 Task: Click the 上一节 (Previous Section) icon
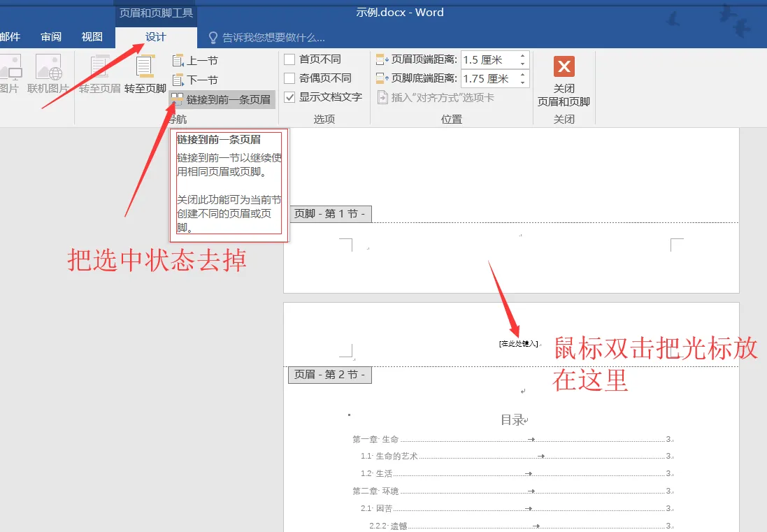178,61
